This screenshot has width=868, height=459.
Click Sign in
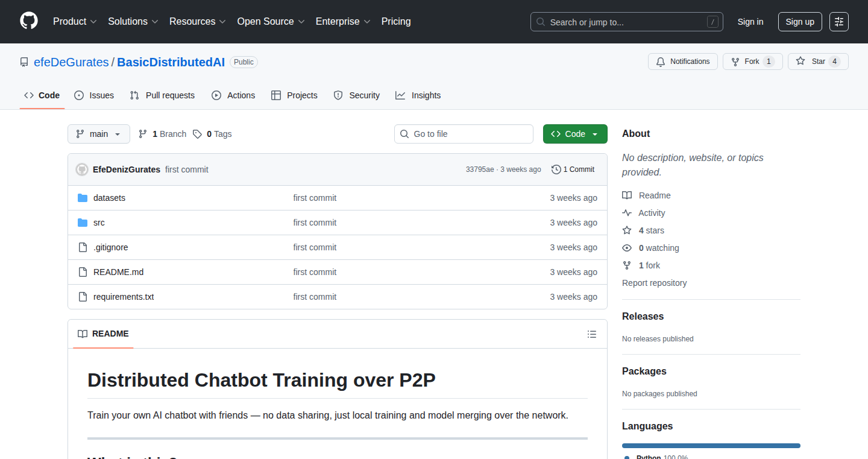point(750,22)
